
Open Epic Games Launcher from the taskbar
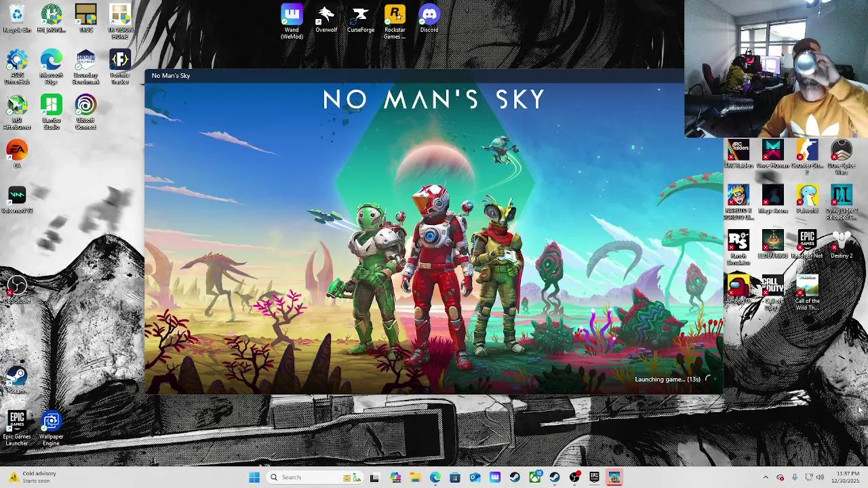[x=595, y=477]
